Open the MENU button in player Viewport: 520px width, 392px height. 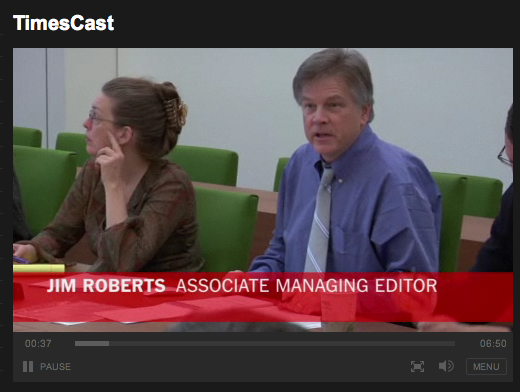pyautogui.click(x=486, y=367)
